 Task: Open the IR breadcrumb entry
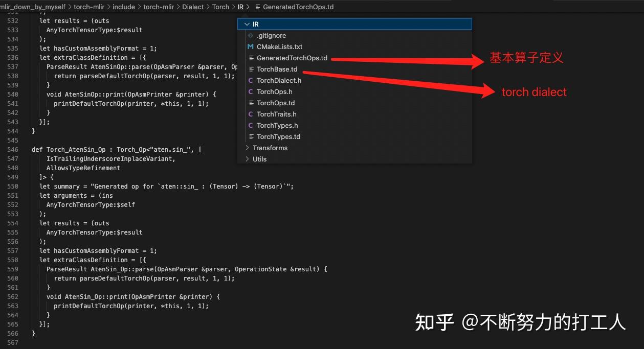(240, 7)
